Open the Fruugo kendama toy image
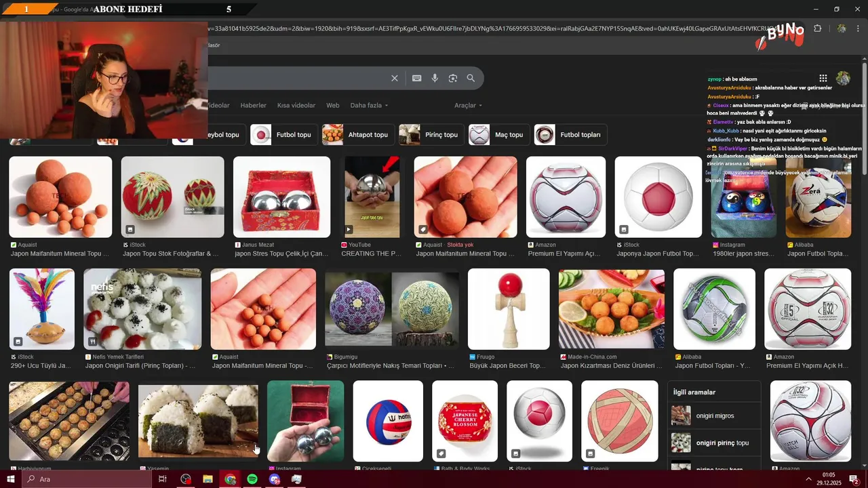The image size is (868, 488). pos(509,309)
